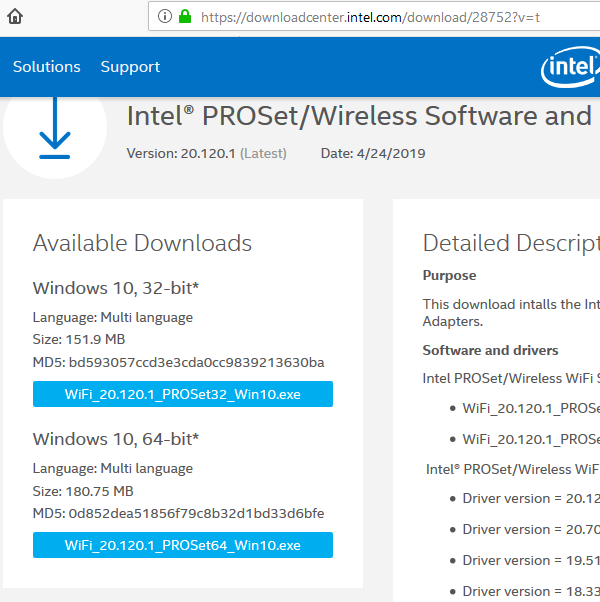Click the Windows 10, 64-bit* heading

pyautogui.click(x=116, y=439)
